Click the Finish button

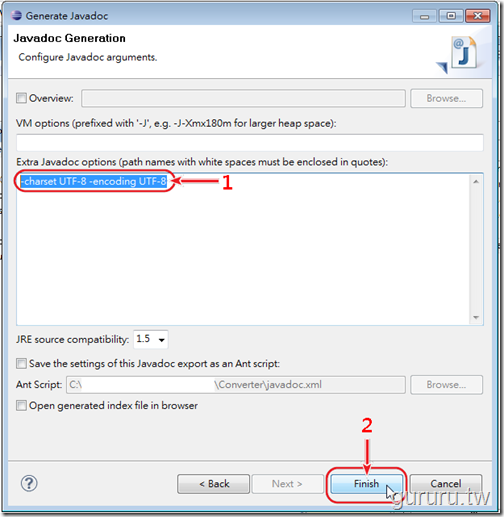366,484
